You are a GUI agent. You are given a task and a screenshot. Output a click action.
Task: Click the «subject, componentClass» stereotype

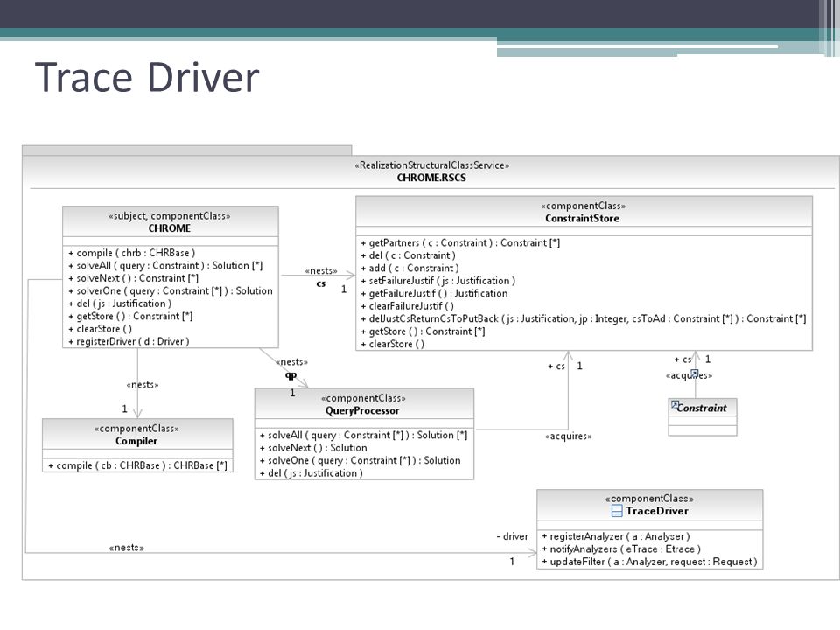(x=169, y=216)
